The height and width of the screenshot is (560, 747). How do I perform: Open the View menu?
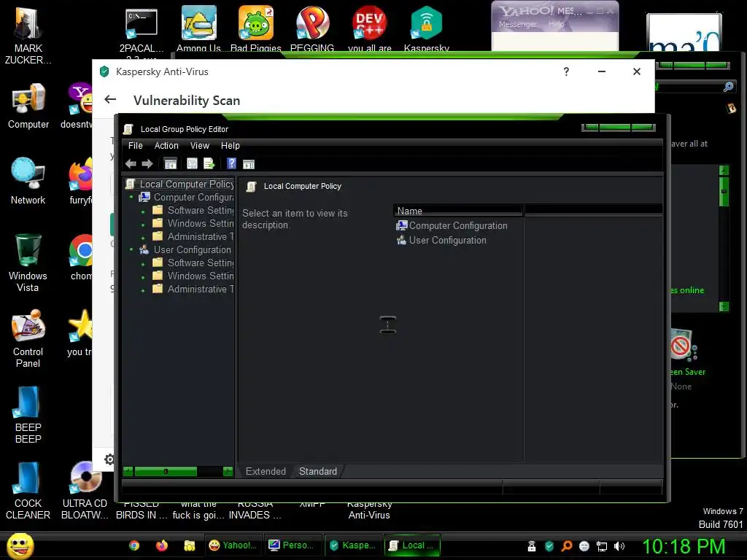(x=200, y=146)
